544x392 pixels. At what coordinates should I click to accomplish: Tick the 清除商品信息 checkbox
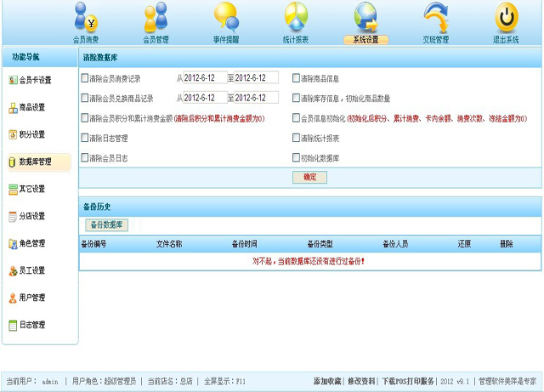[296, 78]
